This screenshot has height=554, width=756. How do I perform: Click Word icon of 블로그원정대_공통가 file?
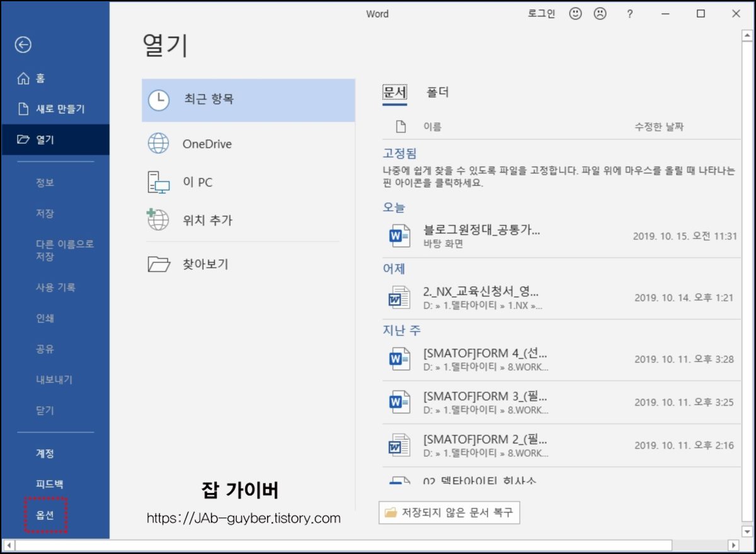tap(399, 236)
